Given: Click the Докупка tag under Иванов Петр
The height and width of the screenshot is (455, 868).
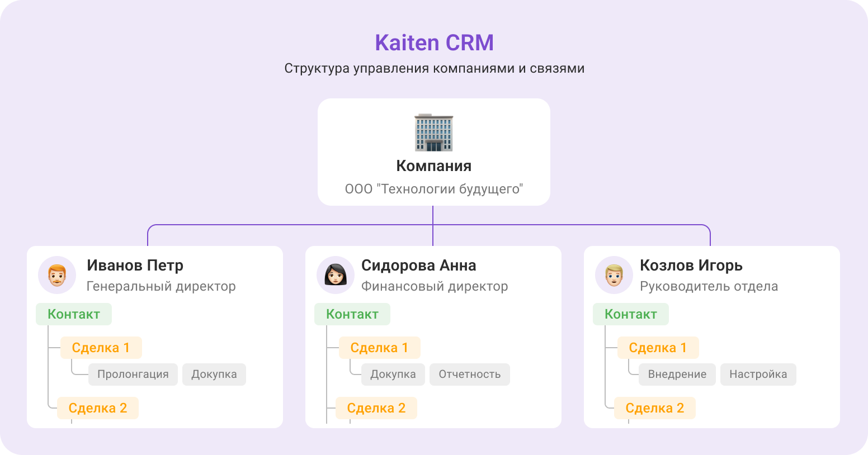Looking at the screenshot, I should tap(214, 374).
